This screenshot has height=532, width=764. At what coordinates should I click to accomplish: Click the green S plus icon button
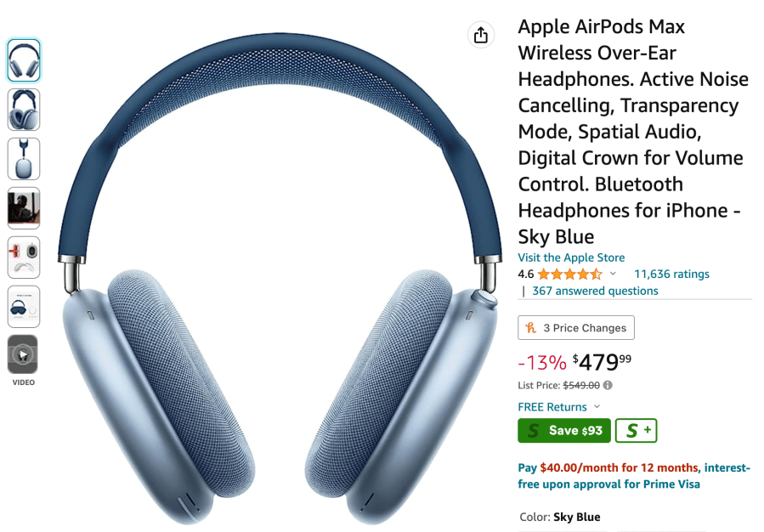(637, 431)
